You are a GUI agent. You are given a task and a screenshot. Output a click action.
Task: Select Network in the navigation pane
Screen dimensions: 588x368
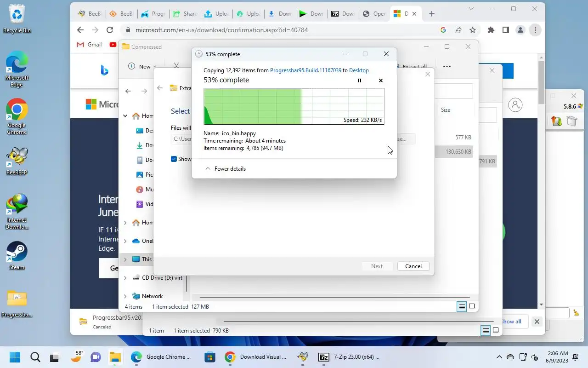152,296
